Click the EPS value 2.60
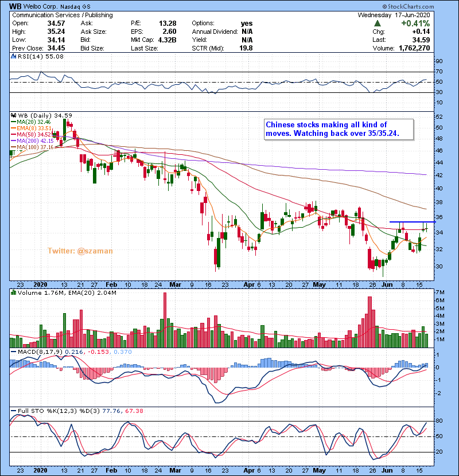This screenshot has height=476, width=459. point(169,32)
